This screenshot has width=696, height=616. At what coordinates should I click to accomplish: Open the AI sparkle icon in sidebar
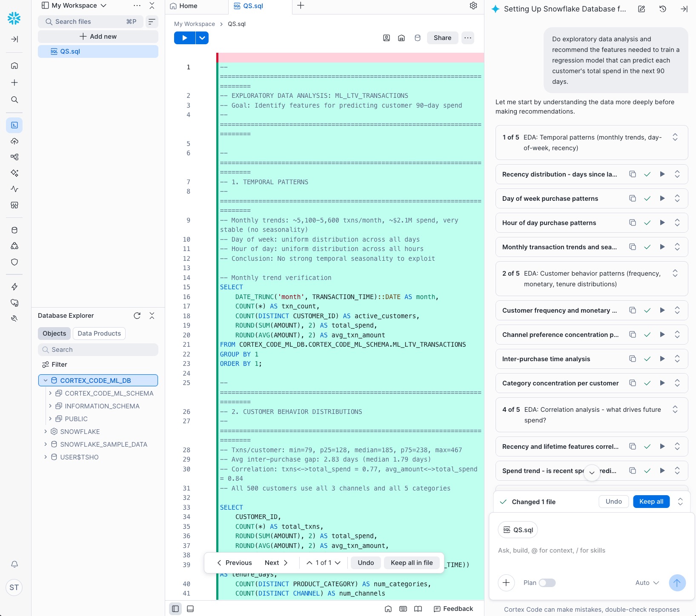click(14, 173)
